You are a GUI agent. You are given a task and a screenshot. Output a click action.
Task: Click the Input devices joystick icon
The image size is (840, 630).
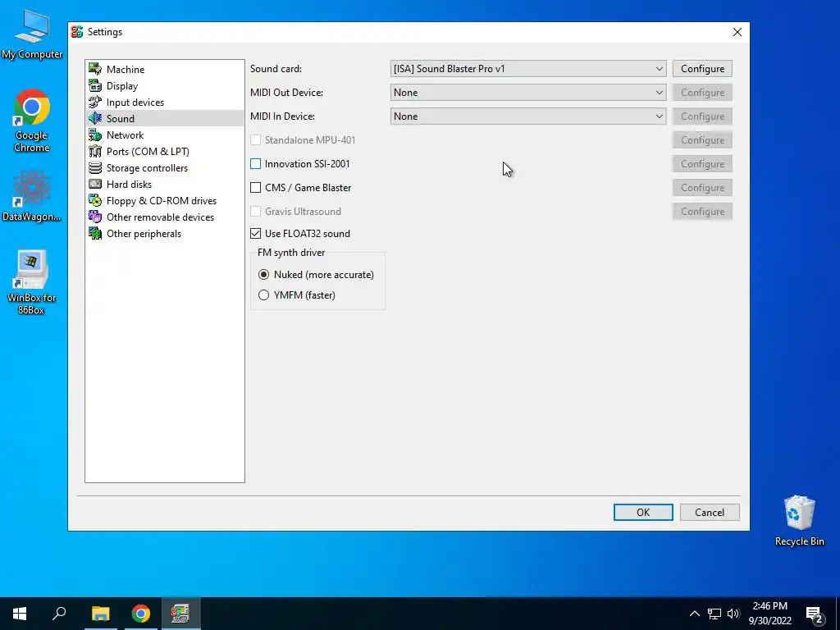(95, 102)
